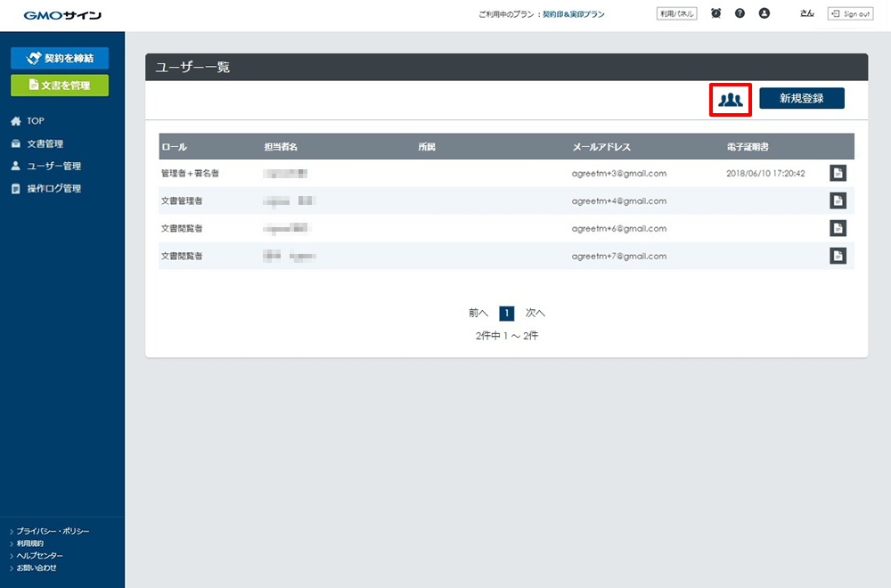The width and height of the screenshot is (891, 588).
Task: Click email agreetm+6@gmail.com
Action: pos(619,228)
